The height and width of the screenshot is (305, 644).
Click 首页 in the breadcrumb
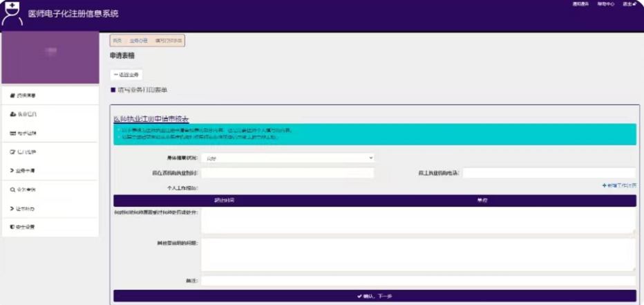coord(118,41)
